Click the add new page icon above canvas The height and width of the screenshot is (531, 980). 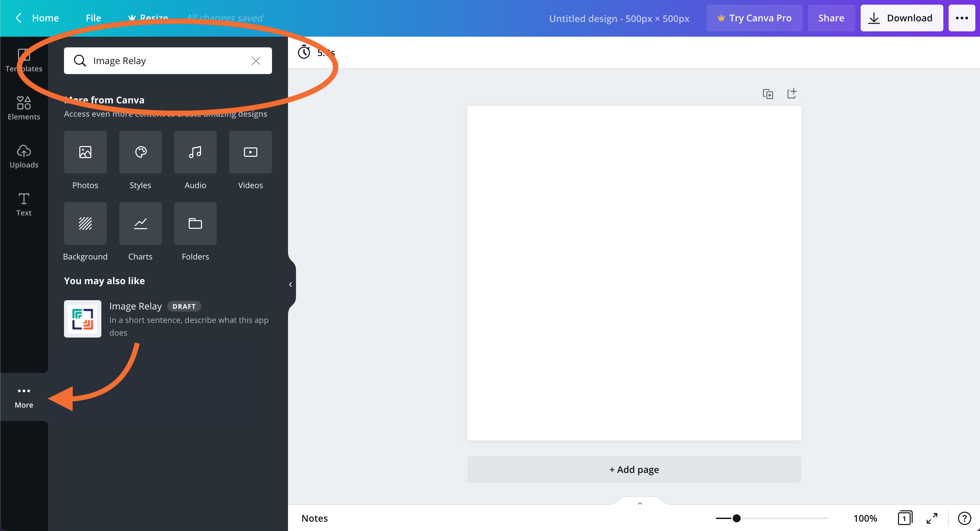coord(792,93)
